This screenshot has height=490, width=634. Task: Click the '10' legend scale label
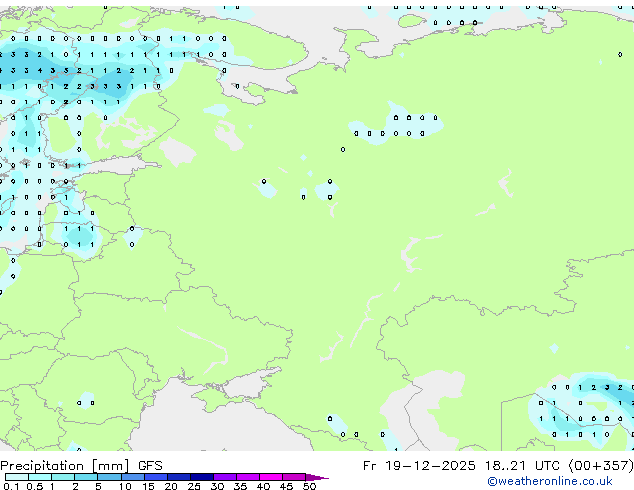pyautogui.click(x=125, y=486)
